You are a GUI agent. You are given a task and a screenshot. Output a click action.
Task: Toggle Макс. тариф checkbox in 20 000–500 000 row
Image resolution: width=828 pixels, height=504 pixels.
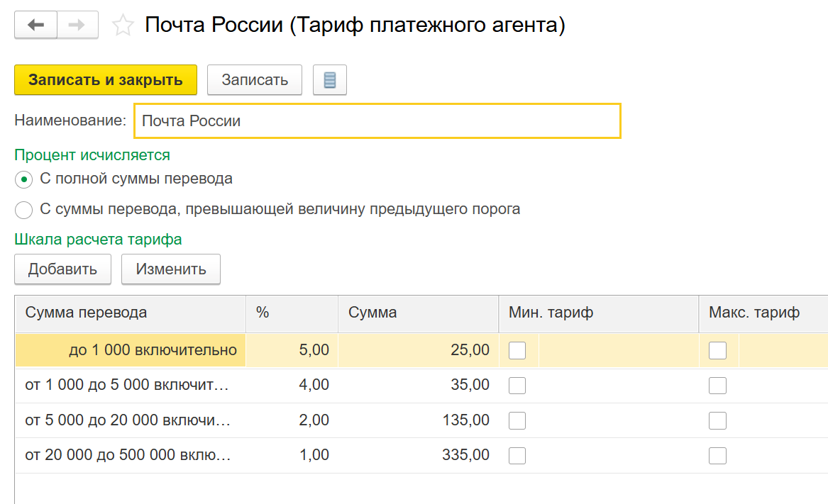click(x=717, y=456)
